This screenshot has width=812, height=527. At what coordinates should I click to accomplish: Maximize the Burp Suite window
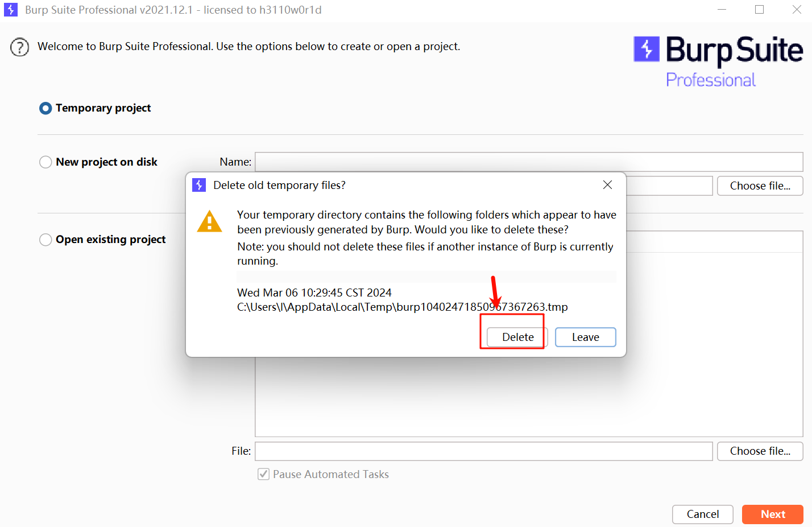[759, 10]
